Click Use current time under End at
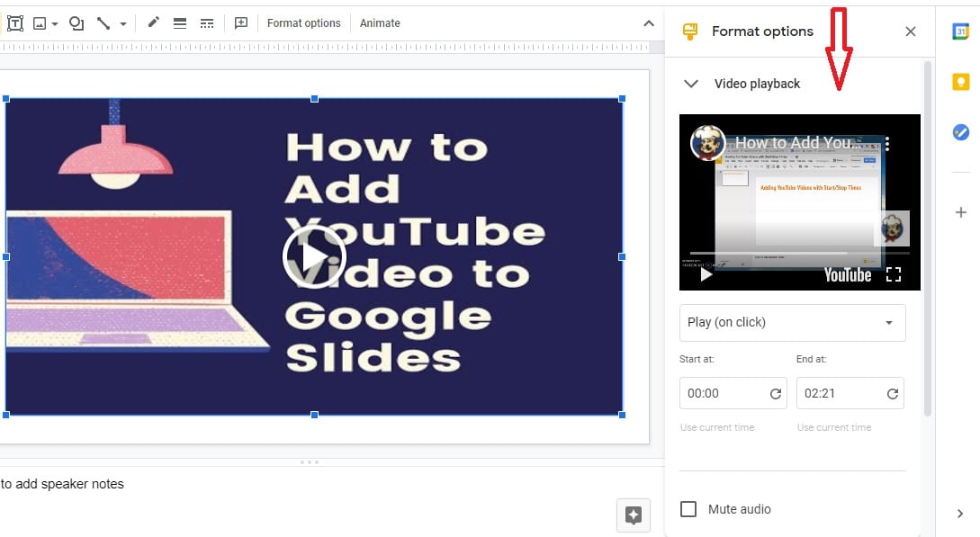The image size is (980, 537). 833,428
